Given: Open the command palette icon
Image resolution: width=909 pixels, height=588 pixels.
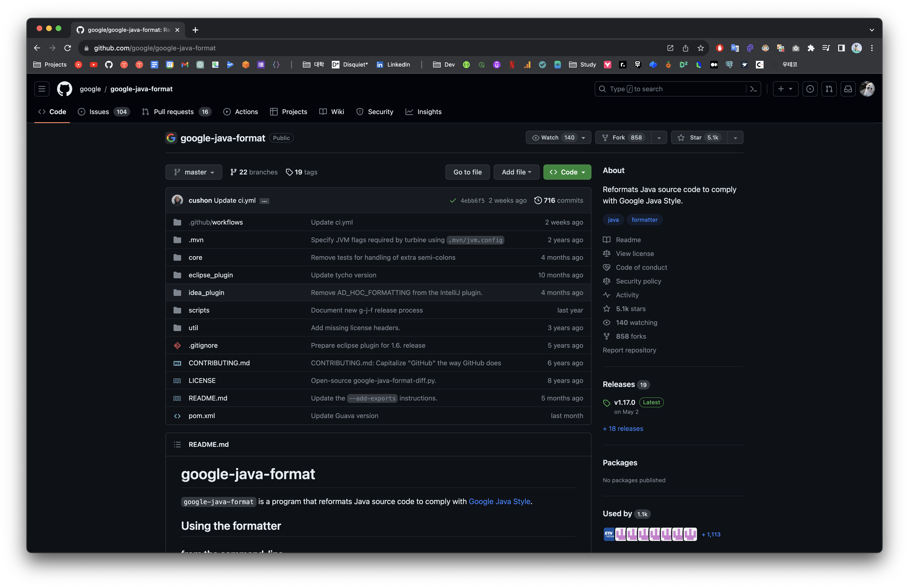Looking at the screenshot, I should pyautogui.click(x=753, y=89).
